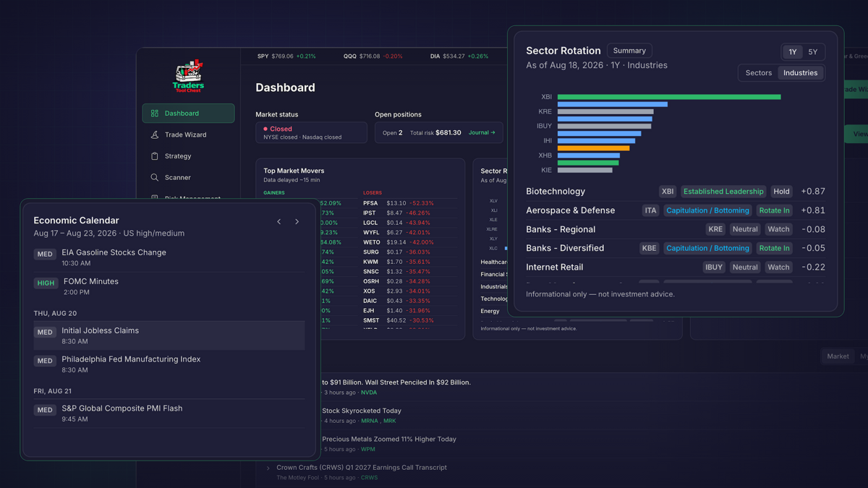Click the Hold tag for Biotechnology
This screenshot has width=868, height=488.
[781, 192]
